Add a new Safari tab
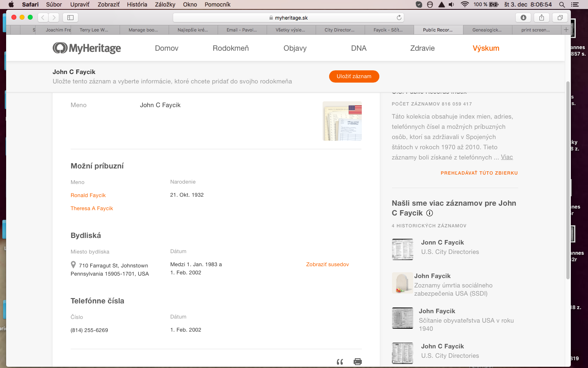The height and width of the screenshot is (368, 588). (x=566, y=30)
